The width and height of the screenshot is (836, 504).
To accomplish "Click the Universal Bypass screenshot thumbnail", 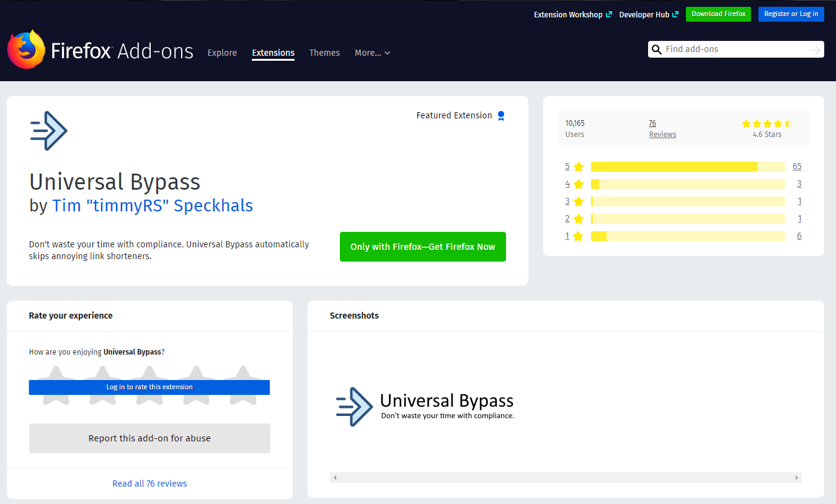I will (425, 406).
